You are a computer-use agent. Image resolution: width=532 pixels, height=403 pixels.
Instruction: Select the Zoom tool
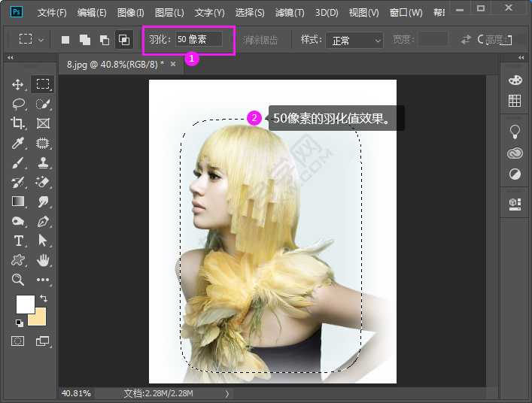[x=18, y=280]
